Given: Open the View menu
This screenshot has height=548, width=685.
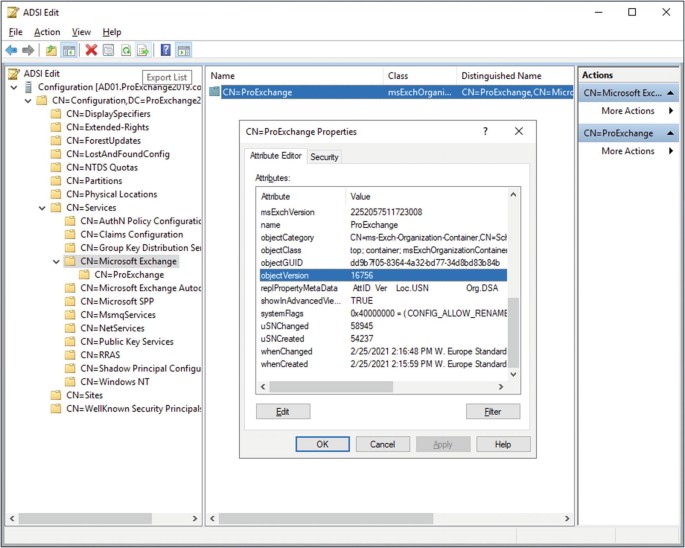Looking at the screenshot, I should tap(81, 32).
